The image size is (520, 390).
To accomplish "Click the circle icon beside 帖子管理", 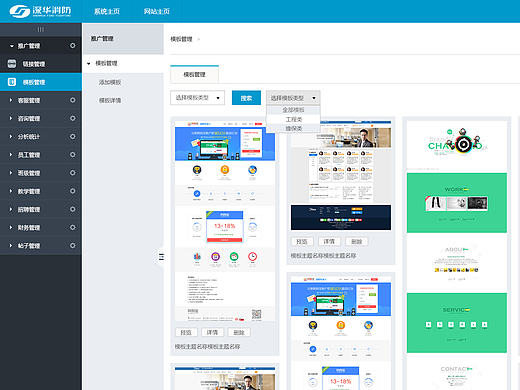I will 72,245.
